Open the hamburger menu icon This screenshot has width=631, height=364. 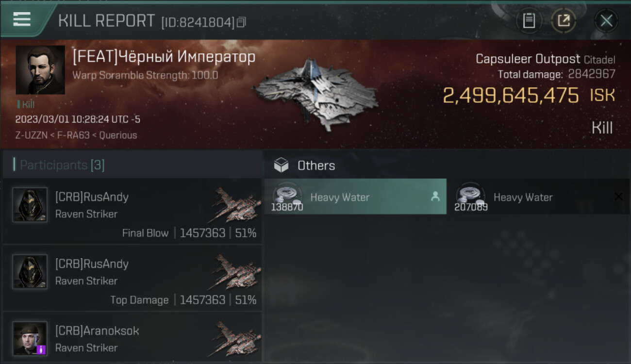coord(22,19)
